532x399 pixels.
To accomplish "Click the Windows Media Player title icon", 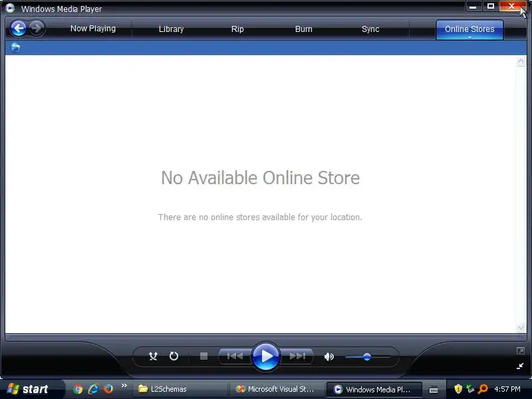I will coord(10,8).
